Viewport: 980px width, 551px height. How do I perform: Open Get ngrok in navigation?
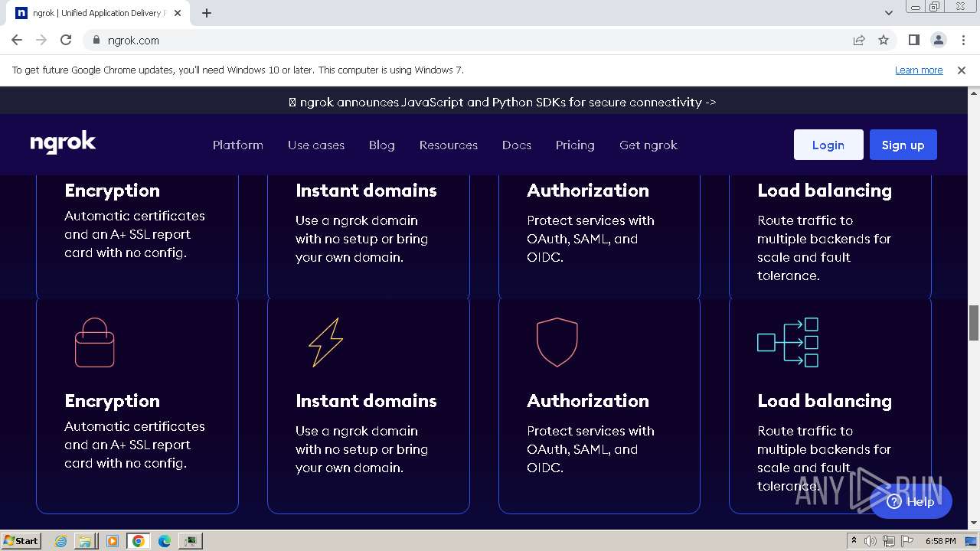pos(648,145)
